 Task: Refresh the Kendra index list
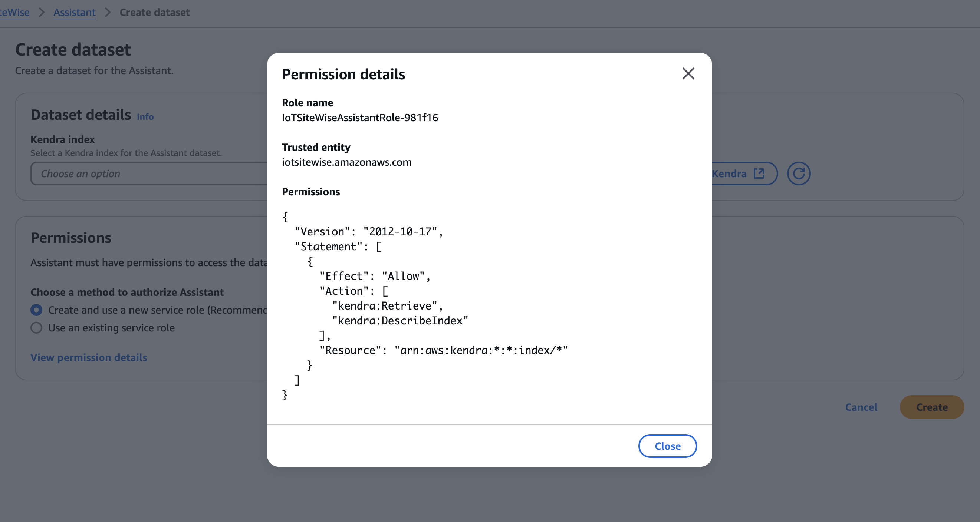[x=799, y=174]
